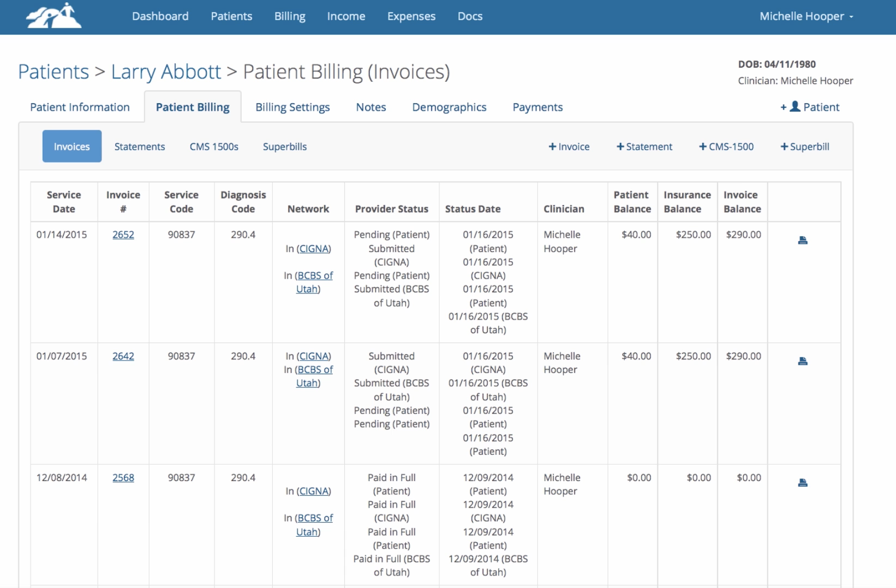Print invoice 2568 using printer icon
The width and height of the screenshot is (896, 588).
[803, 483]
